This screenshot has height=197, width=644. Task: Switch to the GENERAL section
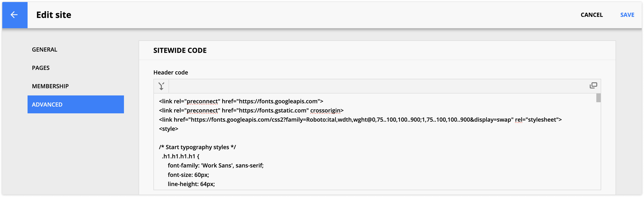[x=45, y=49]
